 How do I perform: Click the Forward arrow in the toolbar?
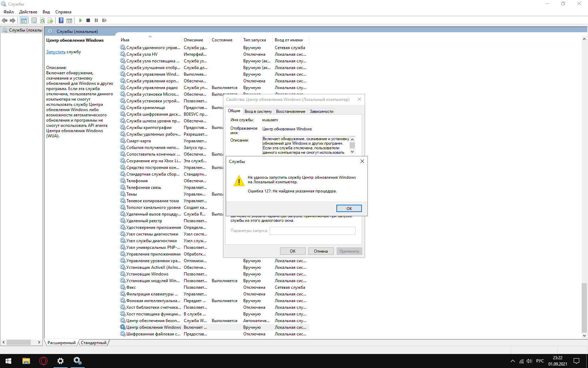pos(13,20)
